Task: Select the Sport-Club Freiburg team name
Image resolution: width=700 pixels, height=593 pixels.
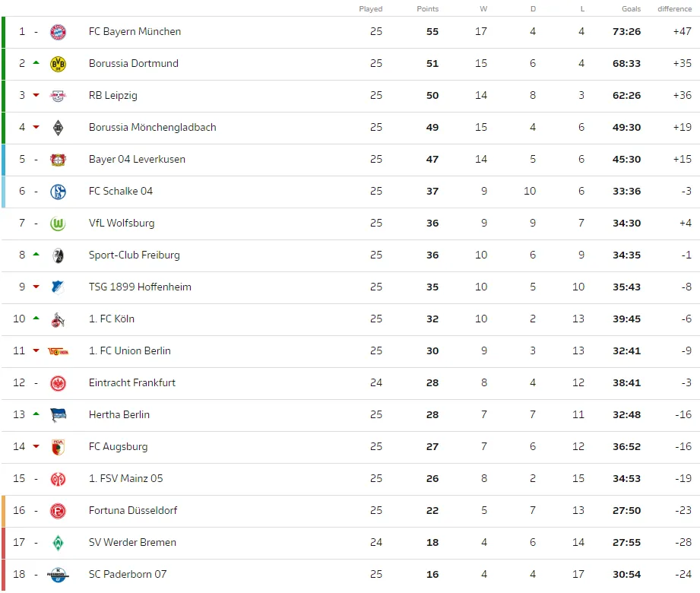Action: [134, 255]
